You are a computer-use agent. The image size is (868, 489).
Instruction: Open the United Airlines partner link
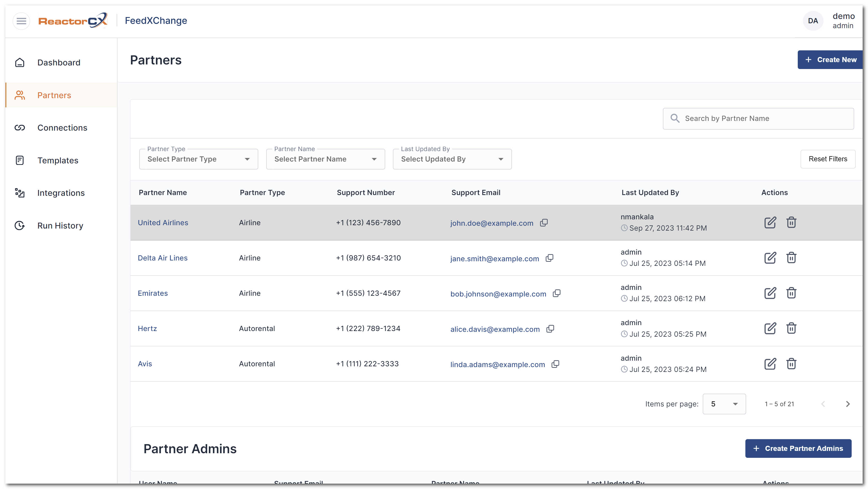click(163, 223)
